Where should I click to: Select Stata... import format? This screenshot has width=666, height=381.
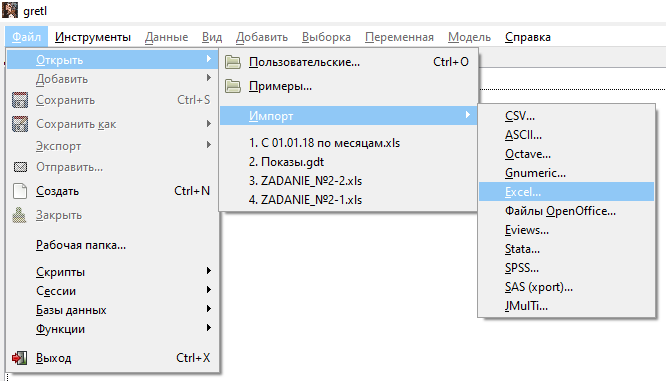pyautogui.click(x=567, y=249)
